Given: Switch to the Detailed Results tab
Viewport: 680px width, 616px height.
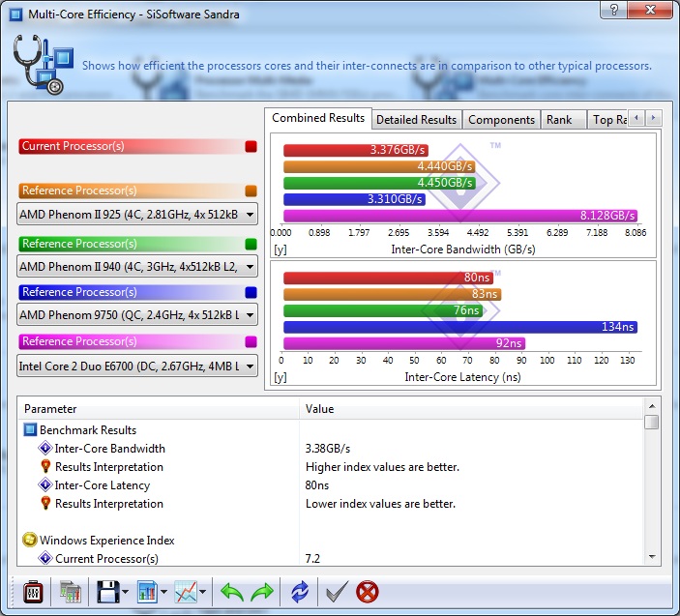Looking at the screenshot, I should coord(416,120).
